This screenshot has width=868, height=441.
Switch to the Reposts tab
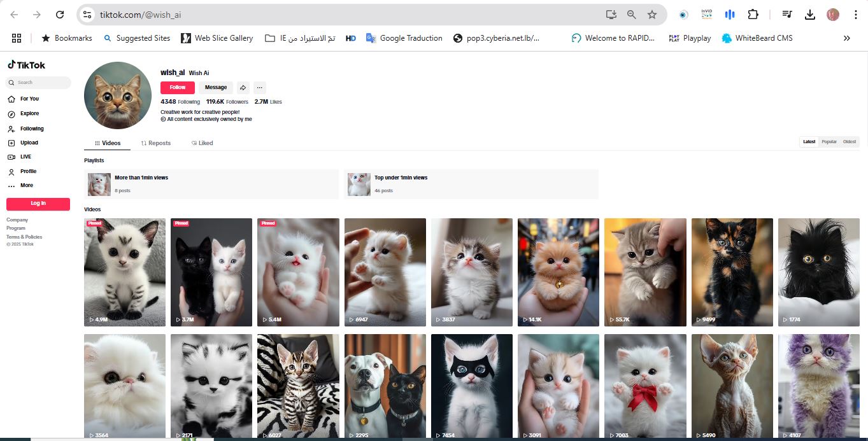tap(156, 143)
